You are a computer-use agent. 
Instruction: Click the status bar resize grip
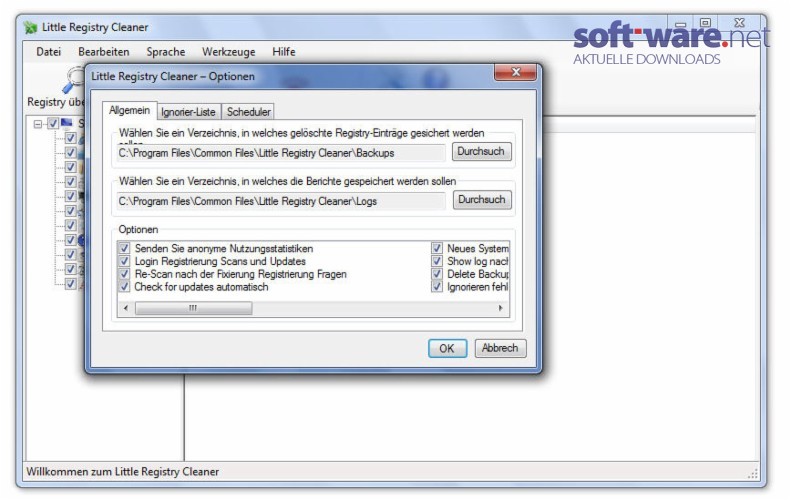coord(753,473)
